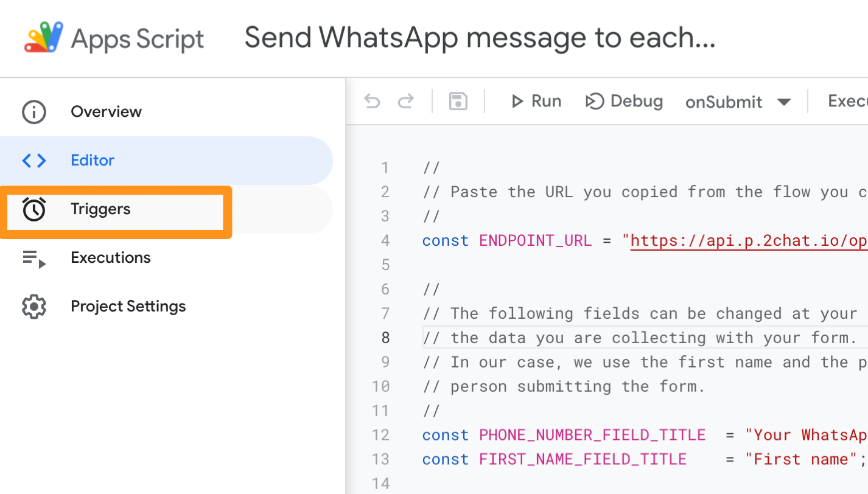Click the project title text
The image size is (868, 494).
[480, 38]
